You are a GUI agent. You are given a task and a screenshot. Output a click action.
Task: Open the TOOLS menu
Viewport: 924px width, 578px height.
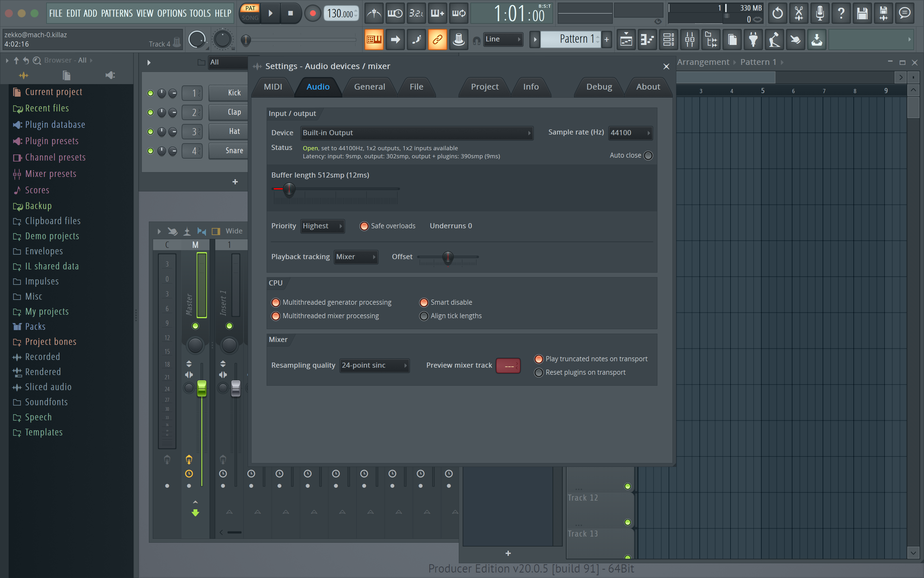200,14
